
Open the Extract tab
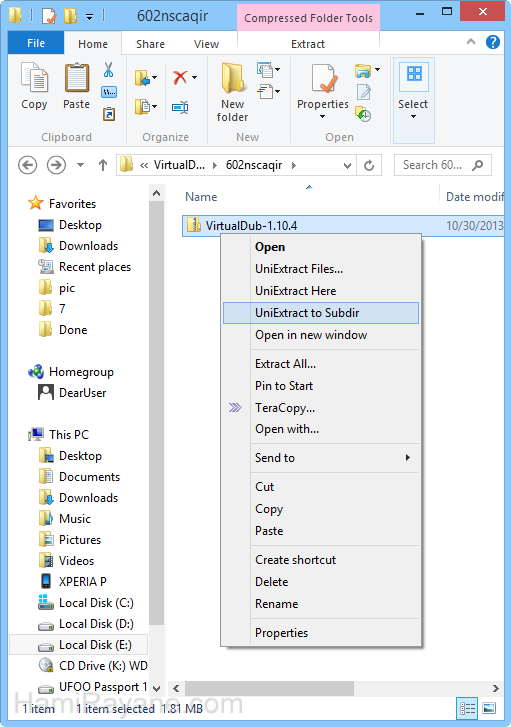pos(308,44)
